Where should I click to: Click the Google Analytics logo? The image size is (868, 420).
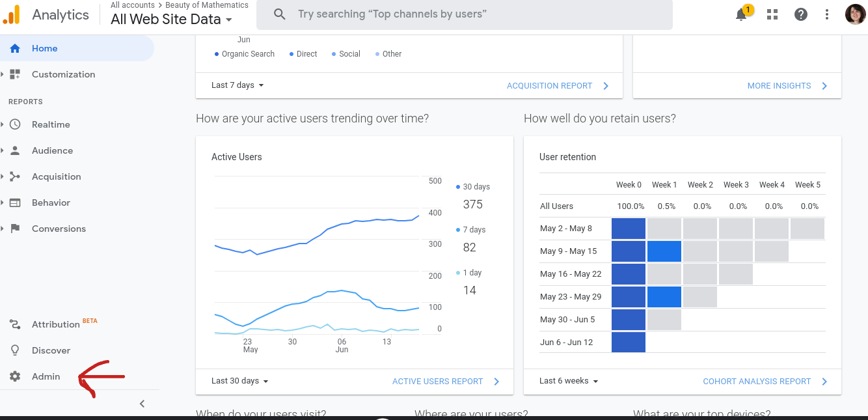[x=12, y=14]
